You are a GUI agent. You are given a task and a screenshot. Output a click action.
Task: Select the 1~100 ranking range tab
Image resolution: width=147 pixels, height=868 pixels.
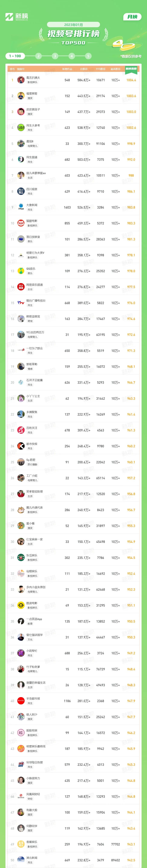(15, 56)
